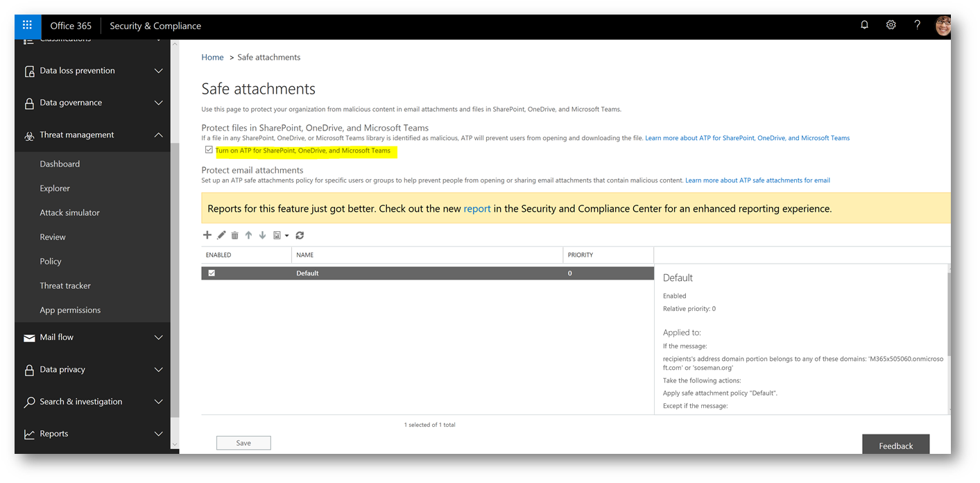Select the Default policy row name
Viewport: 980px width, 483px height.
click(307, 273)
